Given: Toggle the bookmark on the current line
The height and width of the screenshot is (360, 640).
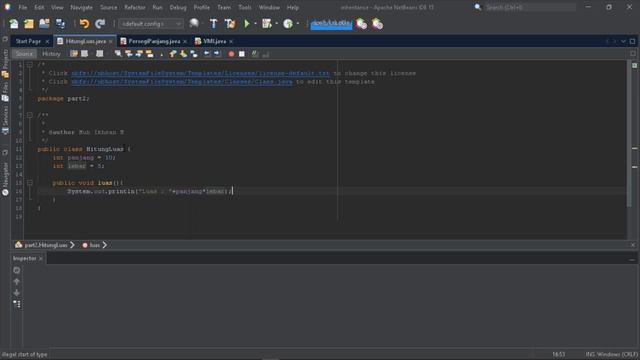Looking at the screenshot, I should pyautogui.click(x=194, y=54).
